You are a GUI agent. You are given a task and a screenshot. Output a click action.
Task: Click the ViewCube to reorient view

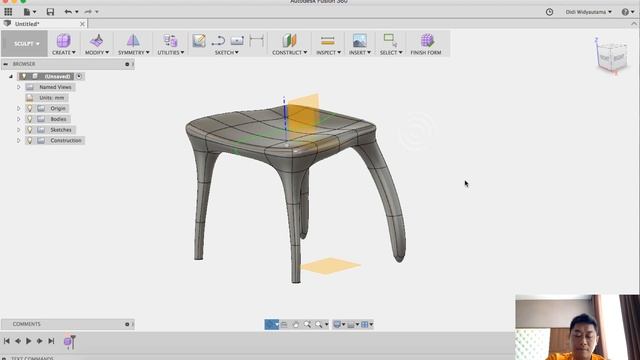(x=612, y=58)
